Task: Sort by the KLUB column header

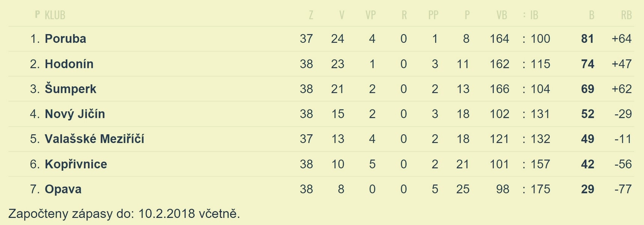Action: tap(55, 15)
